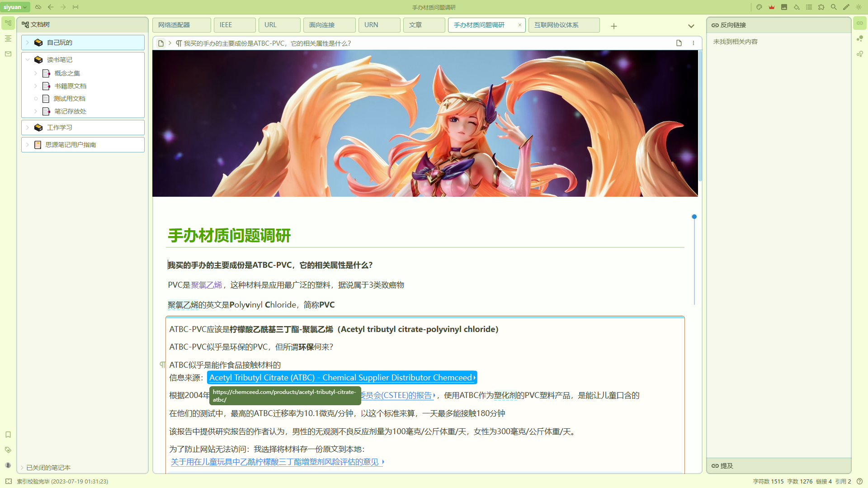Open the palette theme icon
The height and width of the screenshot is (488, 868).
pyautogui.click(x=759, y=7)
